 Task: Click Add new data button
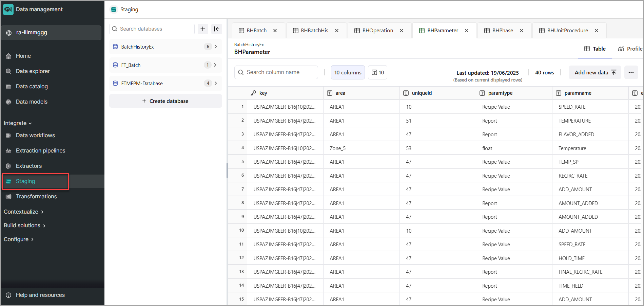(595, 72)
